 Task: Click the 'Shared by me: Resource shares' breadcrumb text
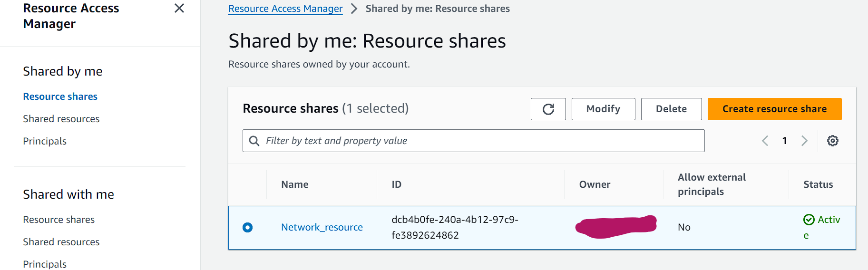click(x=438, y=9)
